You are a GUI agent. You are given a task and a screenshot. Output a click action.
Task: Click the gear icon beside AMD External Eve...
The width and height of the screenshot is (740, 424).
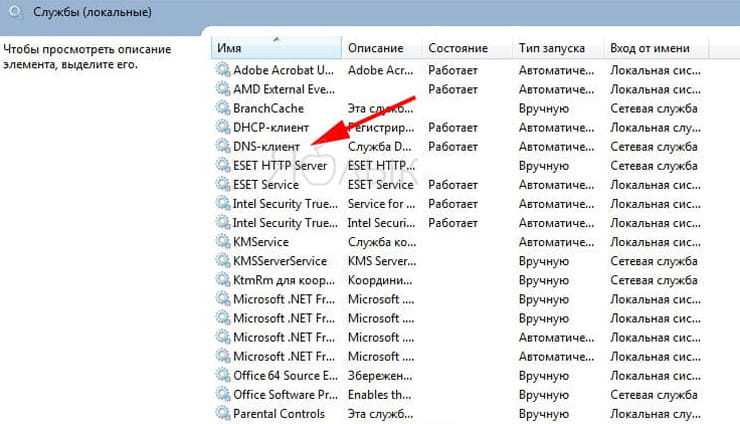click(x=223, y=89)
